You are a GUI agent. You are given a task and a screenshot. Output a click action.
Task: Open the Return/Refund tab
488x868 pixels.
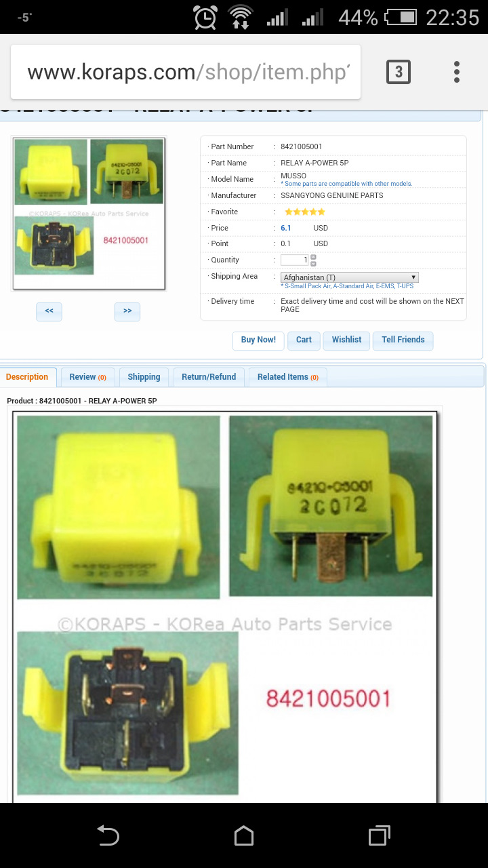point(209,377)
